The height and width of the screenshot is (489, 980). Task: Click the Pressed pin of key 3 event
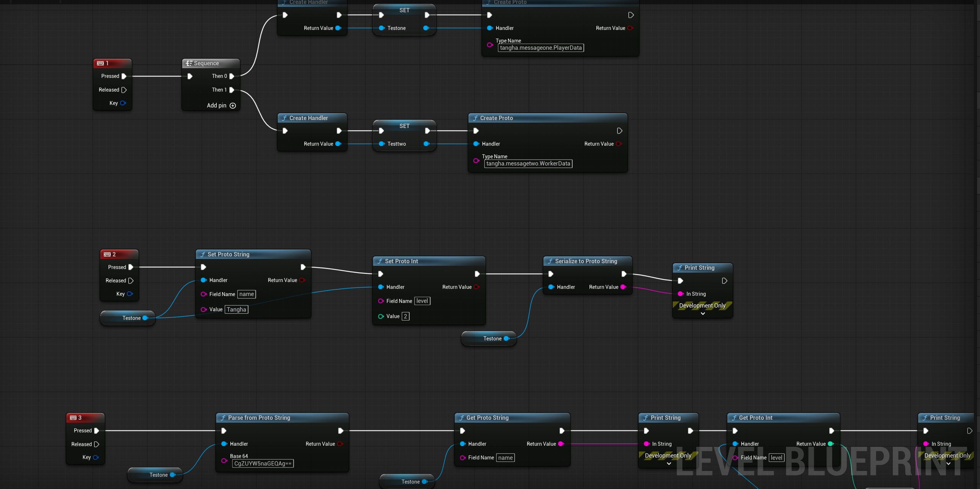(96, 431)
